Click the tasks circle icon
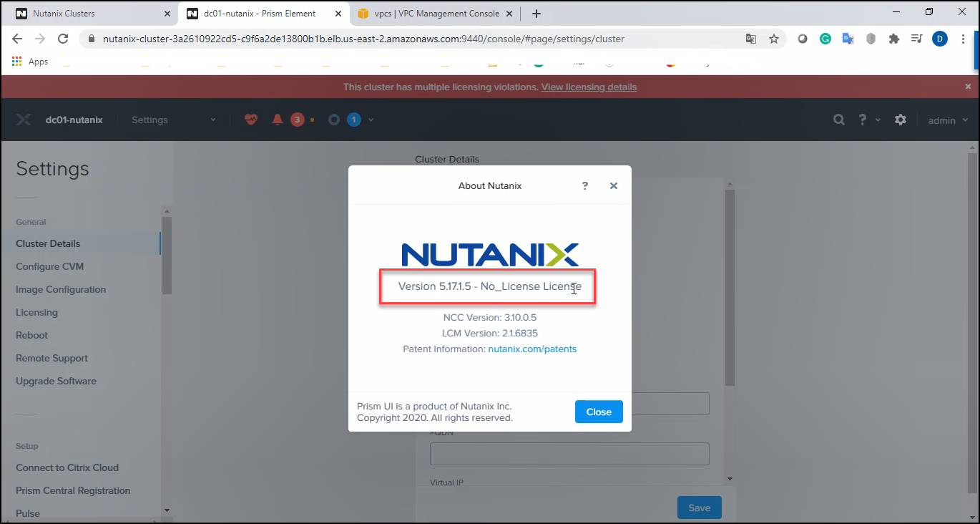The image size is (980, 524). [333, 120]
